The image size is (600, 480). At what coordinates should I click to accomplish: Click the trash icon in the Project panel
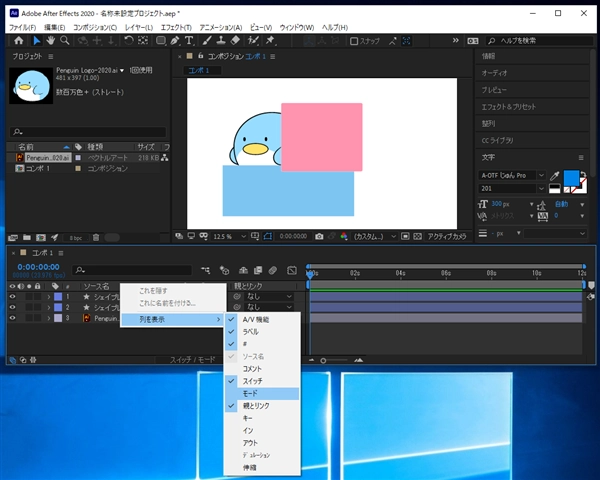(x=96, y=238)
